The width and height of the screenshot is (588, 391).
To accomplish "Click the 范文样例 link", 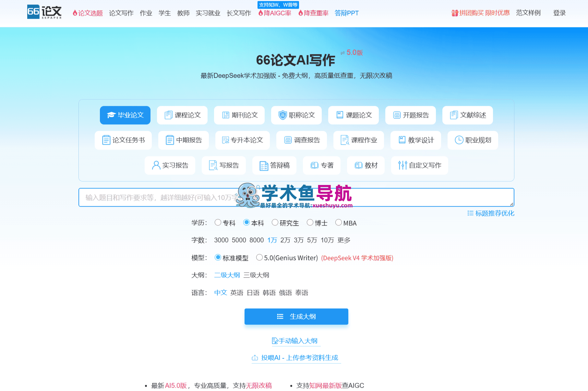I will (x=528, y=13).
